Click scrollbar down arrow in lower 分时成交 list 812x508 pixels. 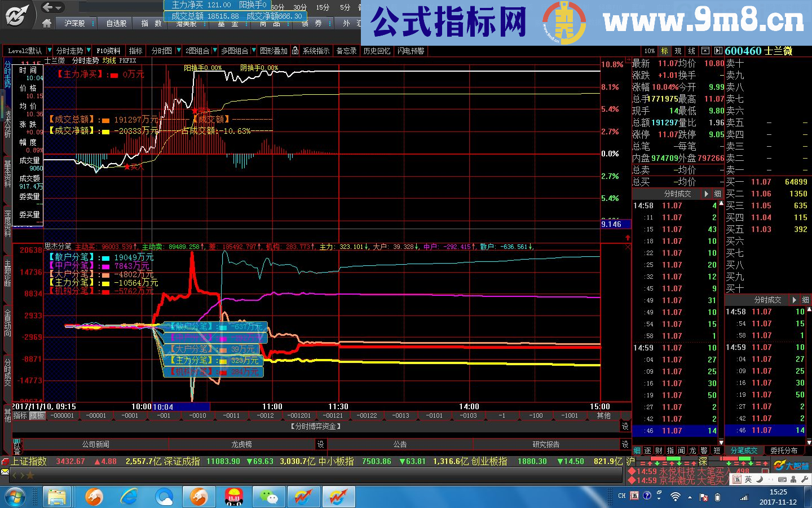click(809, 443)
